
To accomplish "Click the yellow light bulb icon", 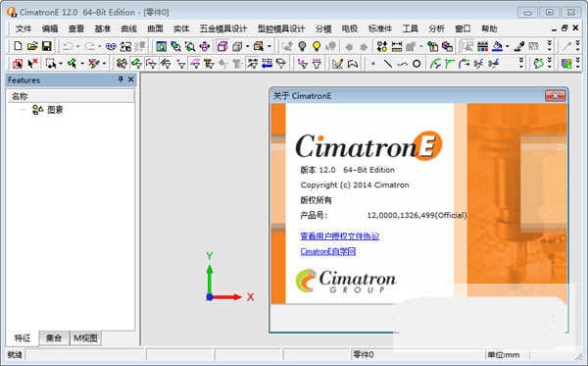I will coord(317,46).
